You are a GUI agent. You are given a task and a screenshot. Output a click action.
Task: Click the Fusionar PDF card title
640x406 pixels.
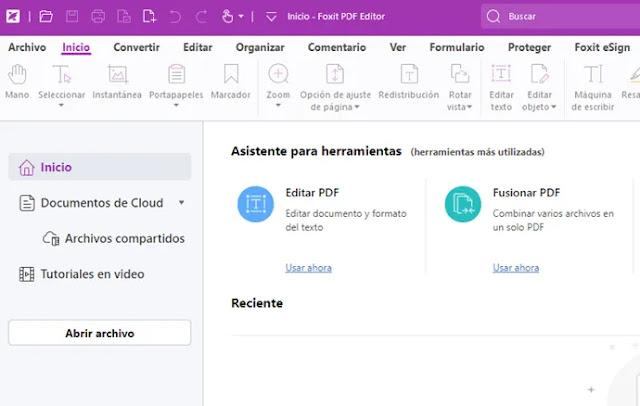point(527,193)
